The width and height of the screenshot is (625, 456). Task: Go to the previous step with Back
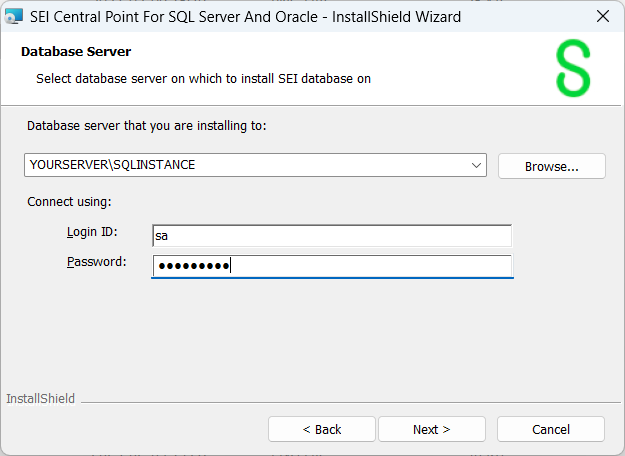[x=321, y=429]
